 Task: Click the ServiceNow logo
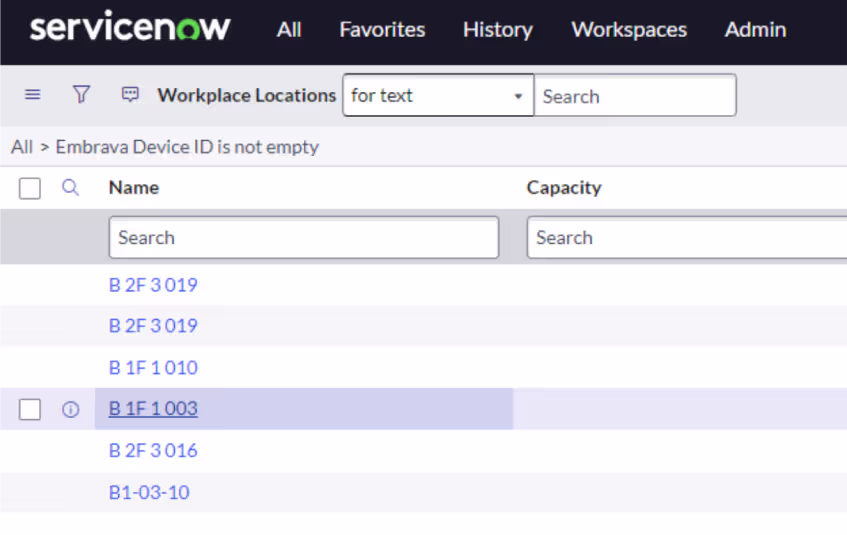(x=130, y=26)
